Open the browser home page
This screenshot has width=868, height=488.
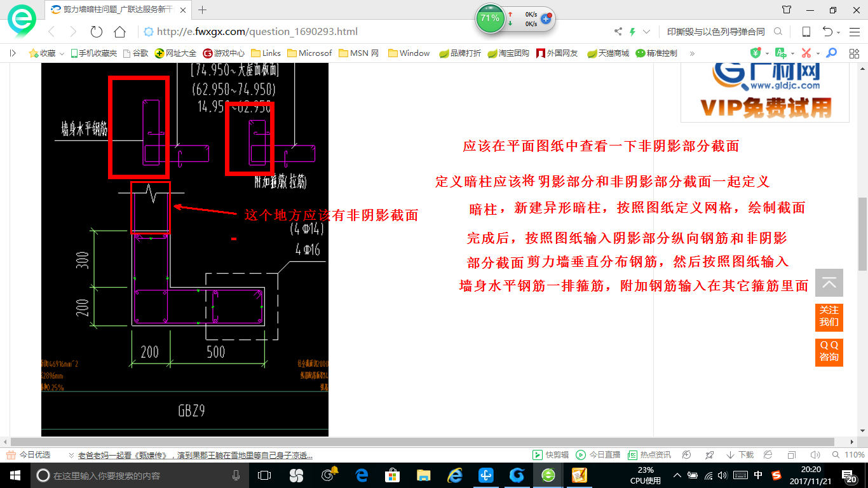(x=119, y=32)
